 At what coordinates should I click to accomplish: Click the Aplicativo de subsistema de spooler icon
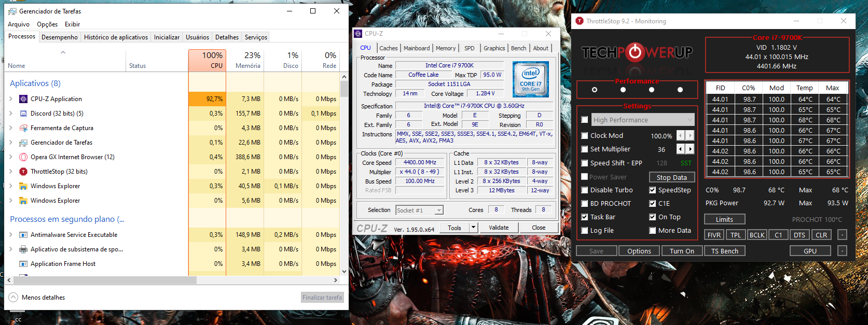pyautogui.click(x=23, y=249)
